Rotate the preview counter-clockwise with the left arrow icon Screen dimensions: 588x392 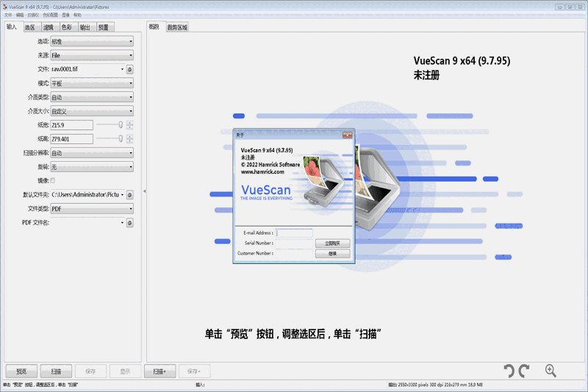coord(509,371)
